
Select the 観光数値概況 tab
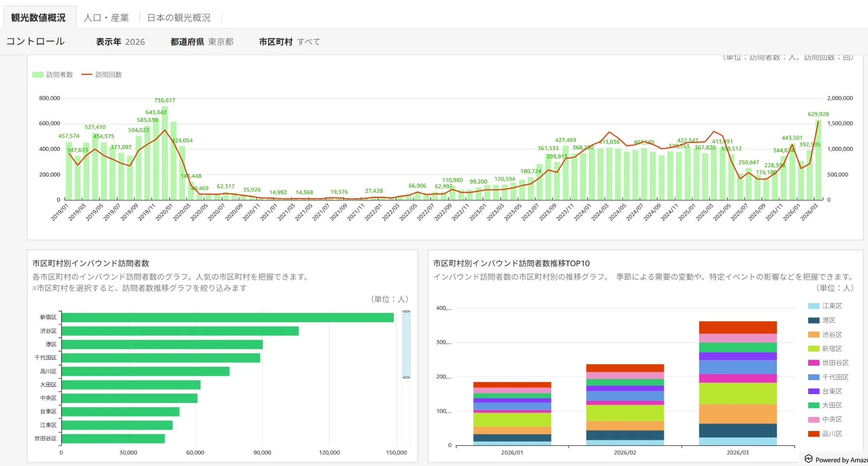[38, 18]
